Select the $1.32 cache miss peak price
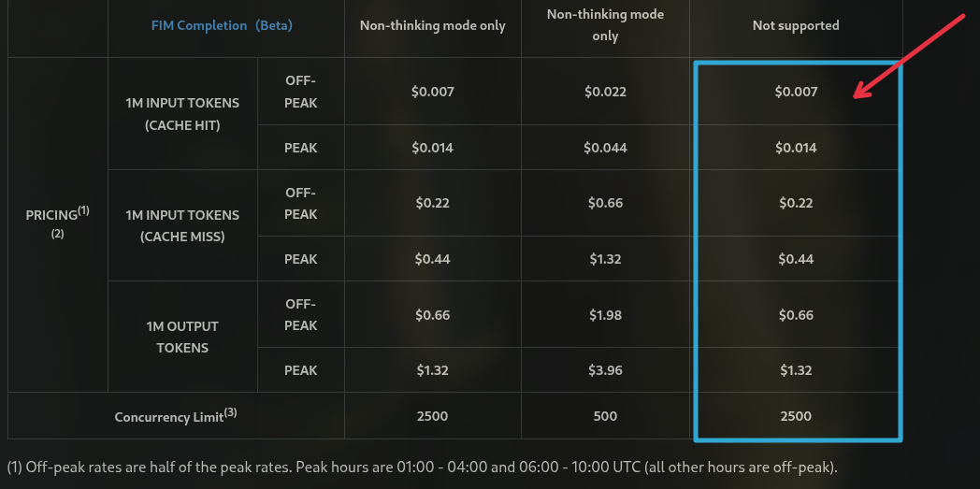This screenshot has height=489, width=980. click(x=605, y=259)
